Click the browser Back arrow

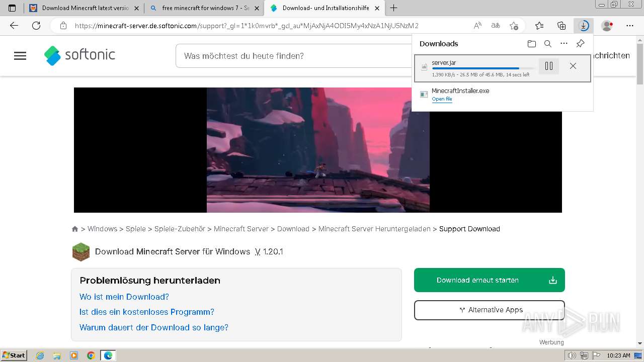(14, 26)
